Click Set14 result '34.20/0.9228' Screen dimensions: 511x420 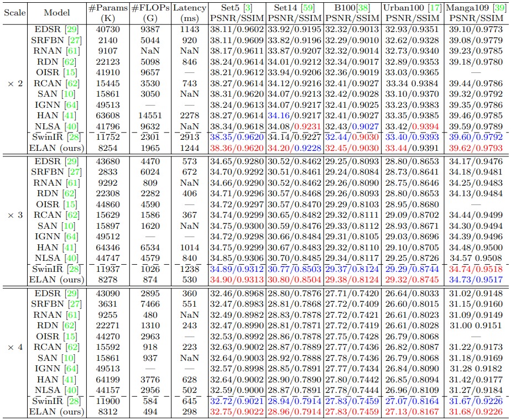coord(294,148)
